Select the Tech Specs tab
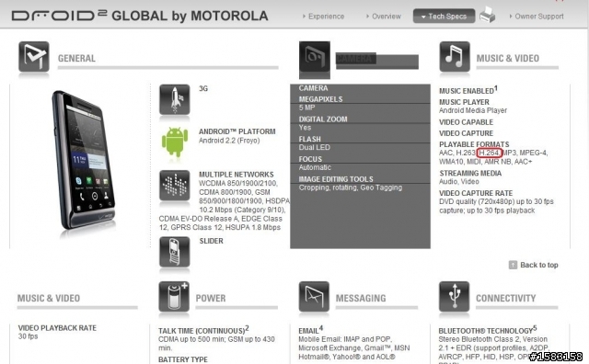589x364 pixels. [444, 17]
